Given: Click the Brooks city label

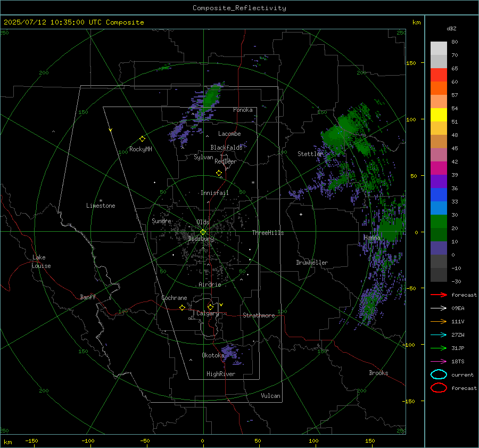Looking at the screenshot, I should point(378,373).
